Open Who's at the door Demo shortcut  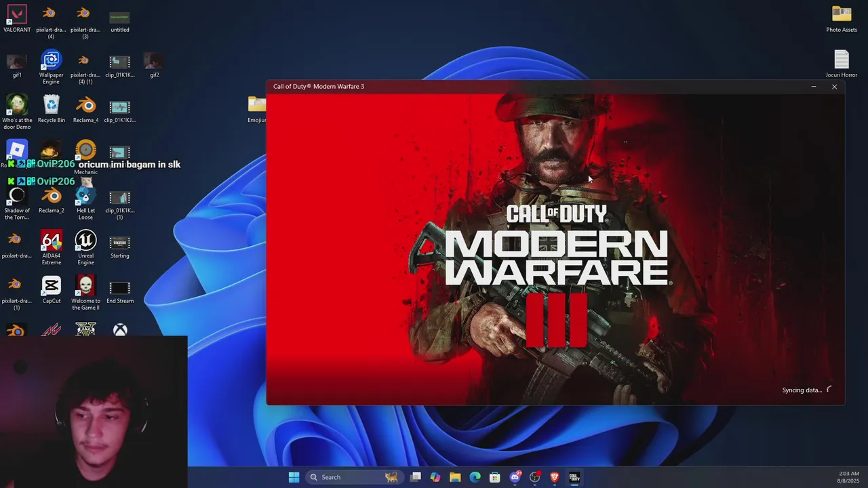click(x=17, y=113)
